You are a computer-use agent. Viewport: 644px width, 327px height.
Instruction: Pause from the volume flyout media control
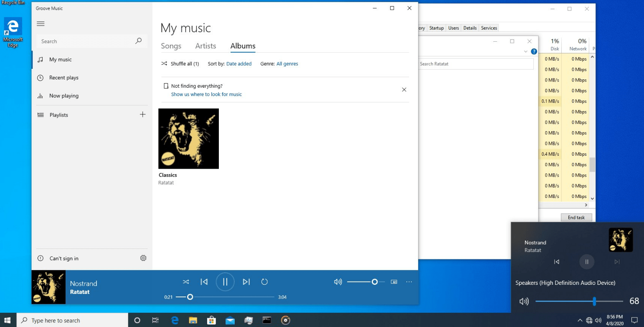point(586,262)
